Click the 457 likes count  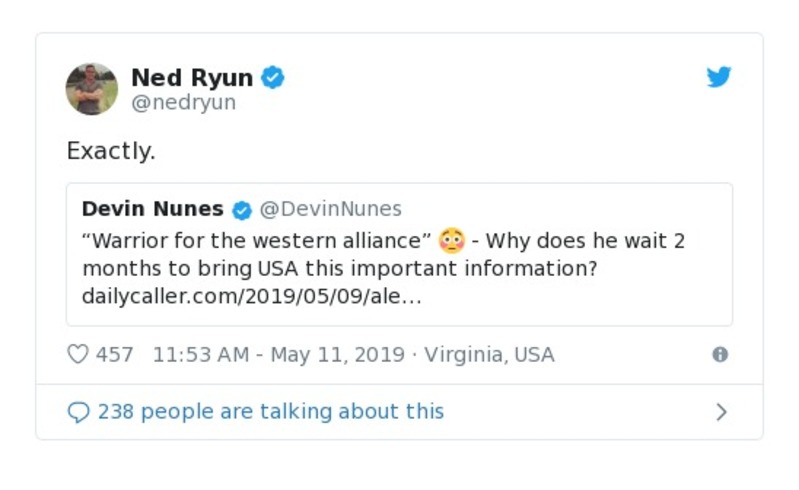(114, 354)
